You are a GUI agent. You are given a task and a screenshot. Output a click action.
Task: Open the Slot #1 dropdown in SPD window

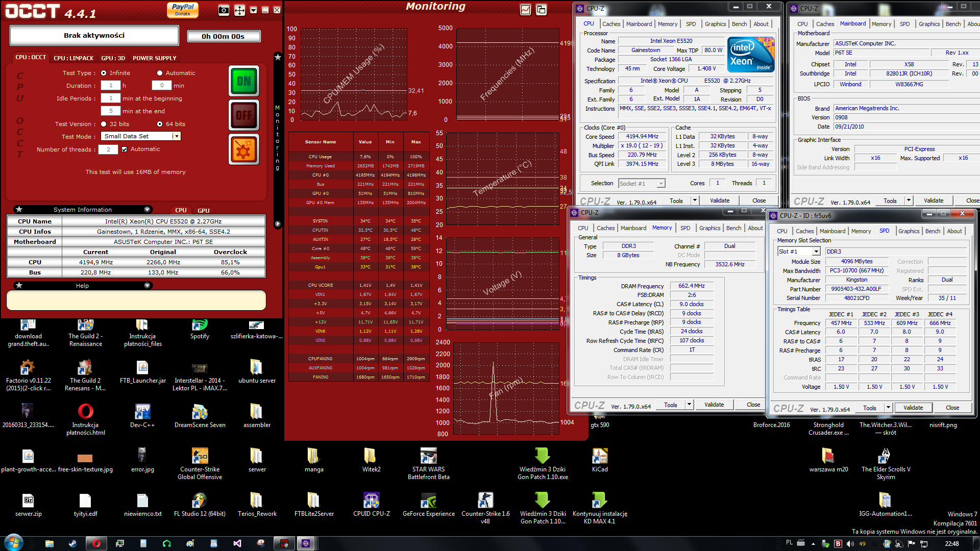[816, 252]
